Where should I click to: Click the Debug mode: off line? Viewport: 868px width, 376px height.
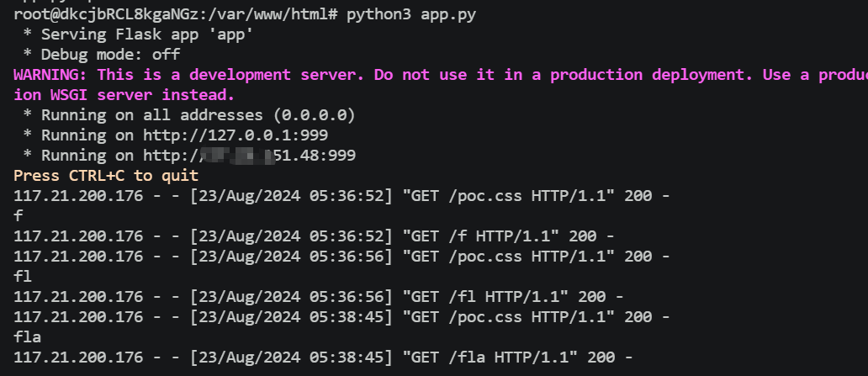click(x=101, y=55)
